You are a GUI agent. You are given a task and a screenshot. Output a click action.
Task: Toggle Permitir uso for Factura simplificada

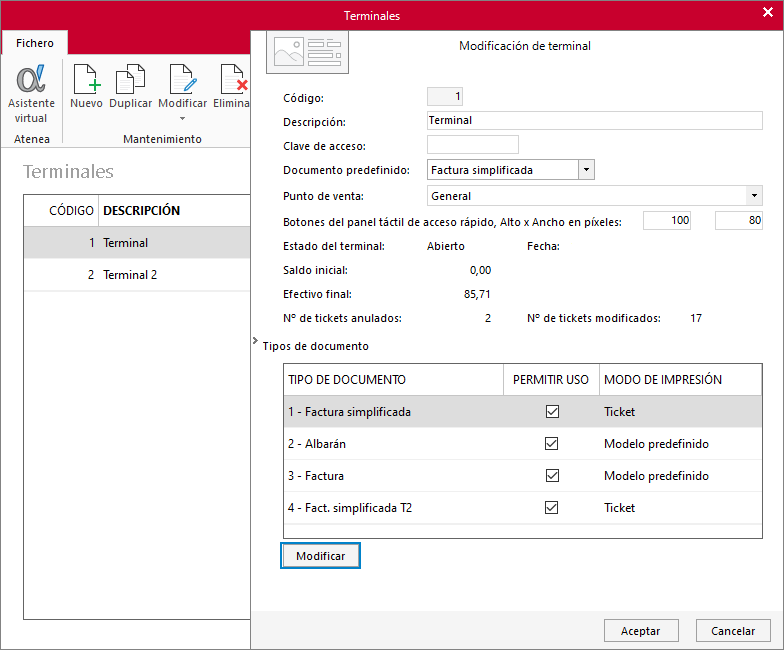(552, 412)
